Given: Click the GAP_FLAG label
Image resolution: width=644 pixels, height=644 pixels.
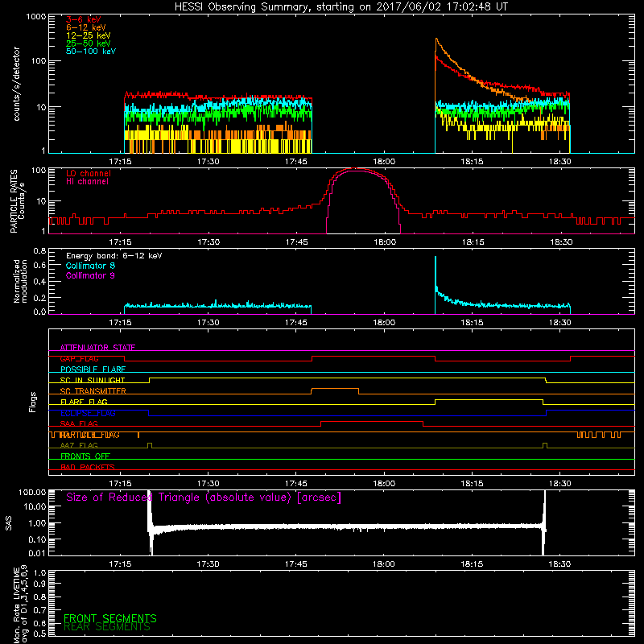Looking at the screenshot, I should pos(79,358).
